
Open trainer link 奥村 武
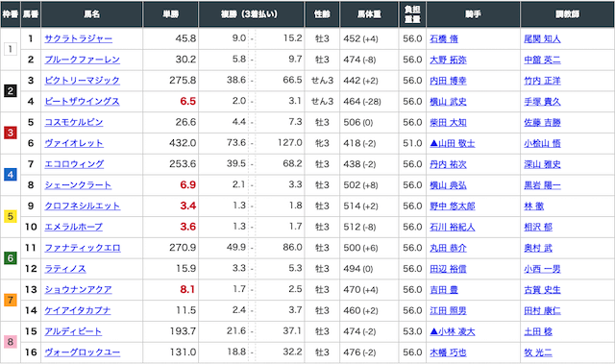pos(538,249)
